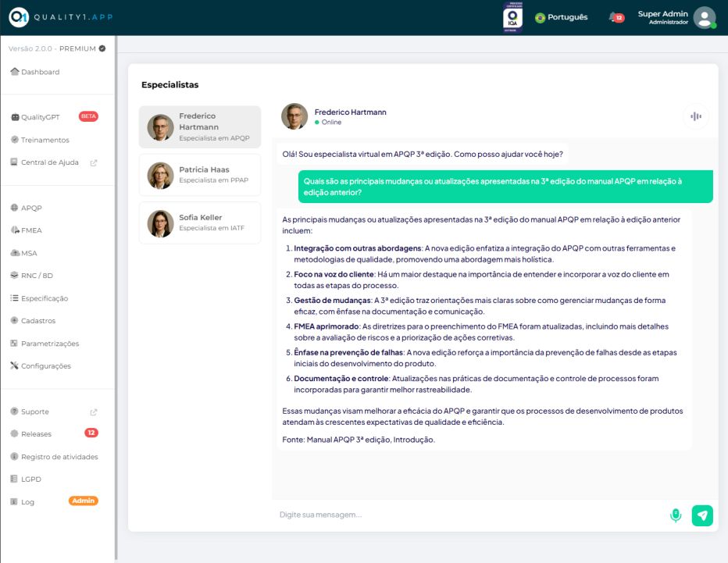Click the Releases 12 count badge
Viewport: 728px width, 563px height.
click(x=91, y=433)
